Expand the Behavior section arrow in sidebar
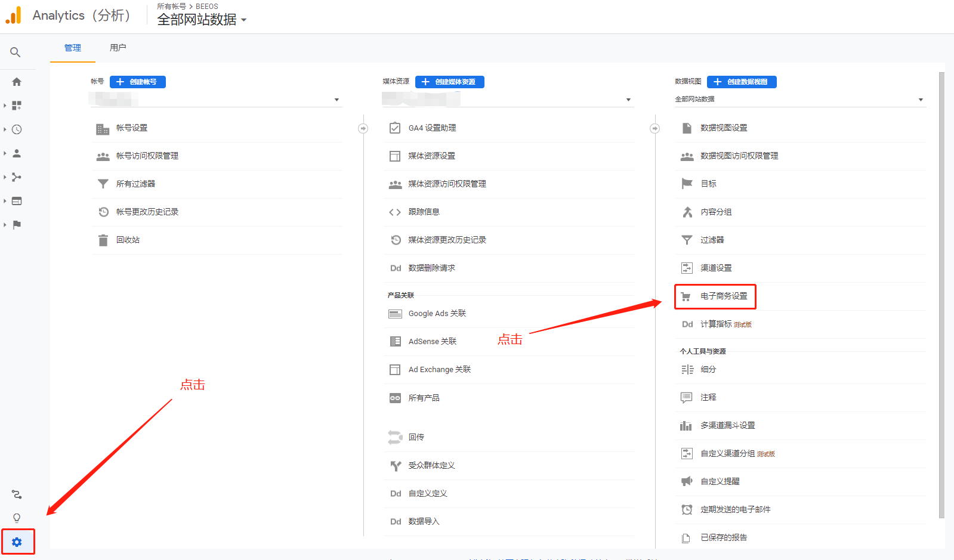954x560 pixels. pyautogui.click(x=5, y=201)
